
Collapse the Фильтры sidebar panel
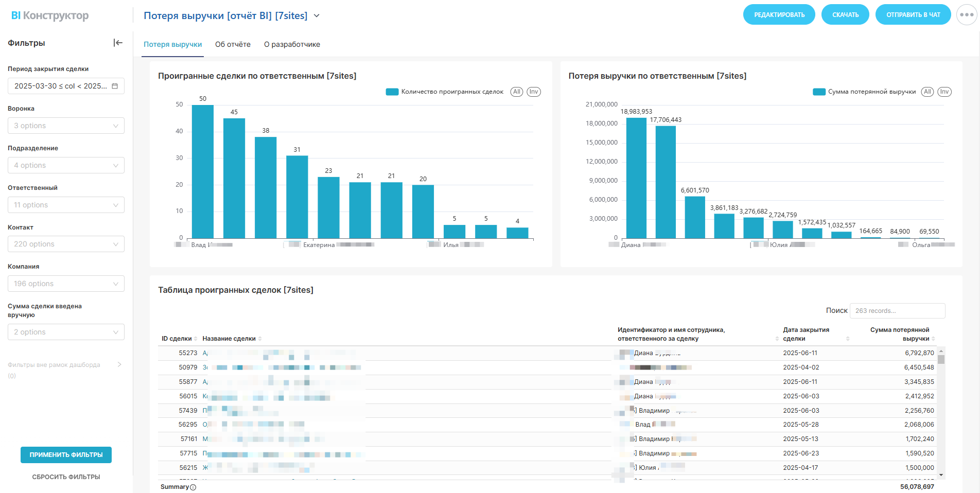[x=118, y=43]
